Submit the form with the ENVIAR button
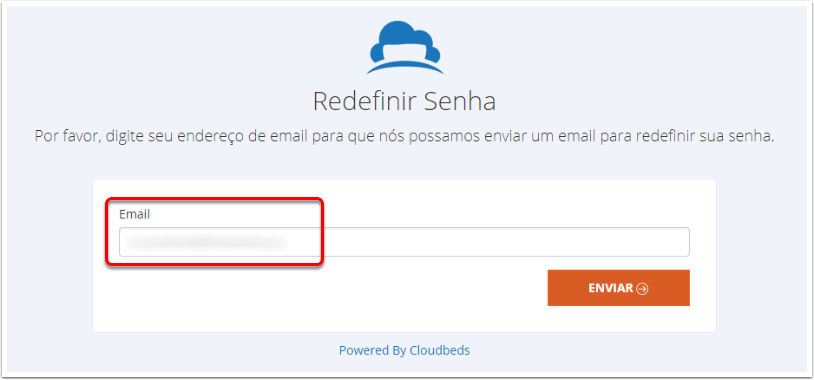814x380 pixels. click(x=618, y=288)
